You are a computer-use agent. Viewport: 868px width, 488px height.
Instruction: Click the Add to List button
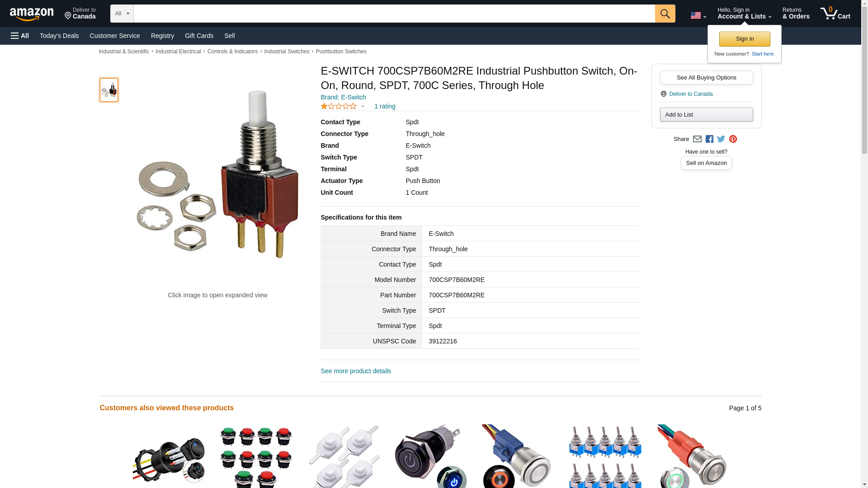(706, 114)
